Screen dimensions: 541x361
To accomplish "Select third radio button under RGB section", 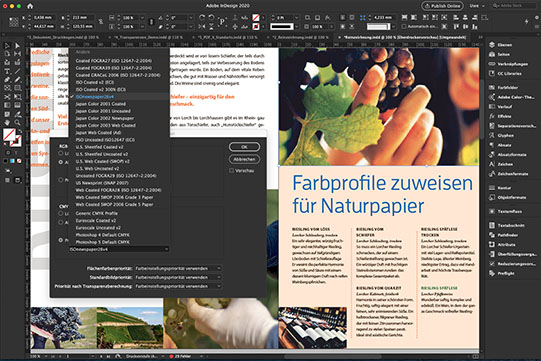I will (x=61, y=180).
